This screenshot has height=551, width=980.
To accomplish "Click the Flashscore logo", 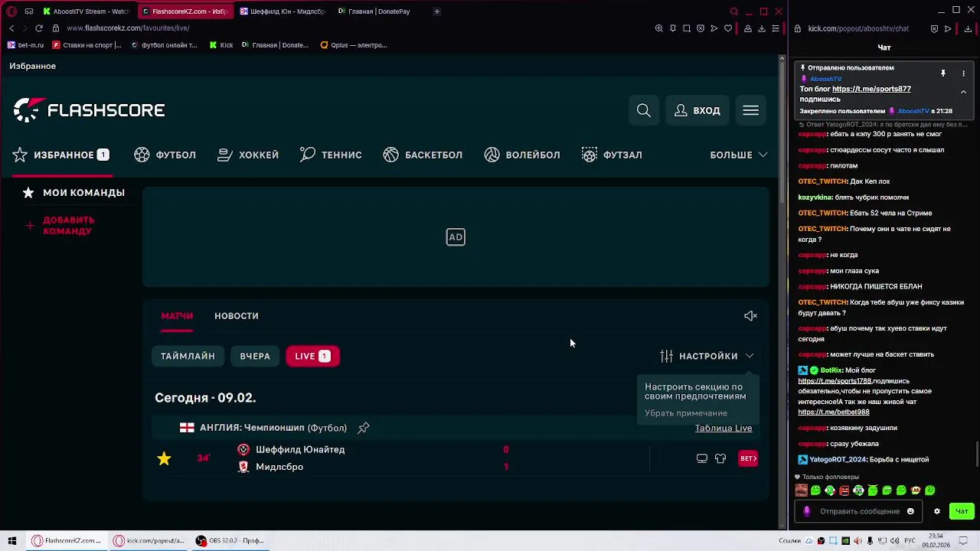I will (89, 110).
